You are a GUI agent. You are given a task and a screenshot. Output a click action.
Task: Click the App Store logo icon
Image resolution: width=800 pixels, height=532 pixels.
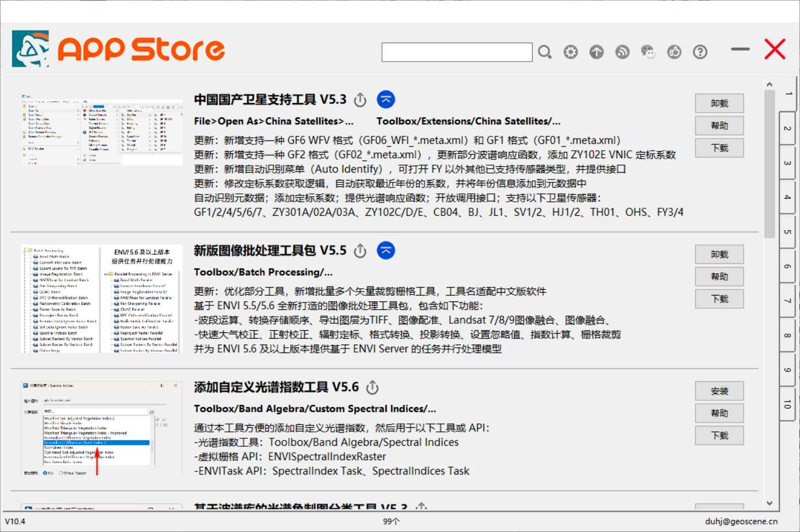click(31, 49)
